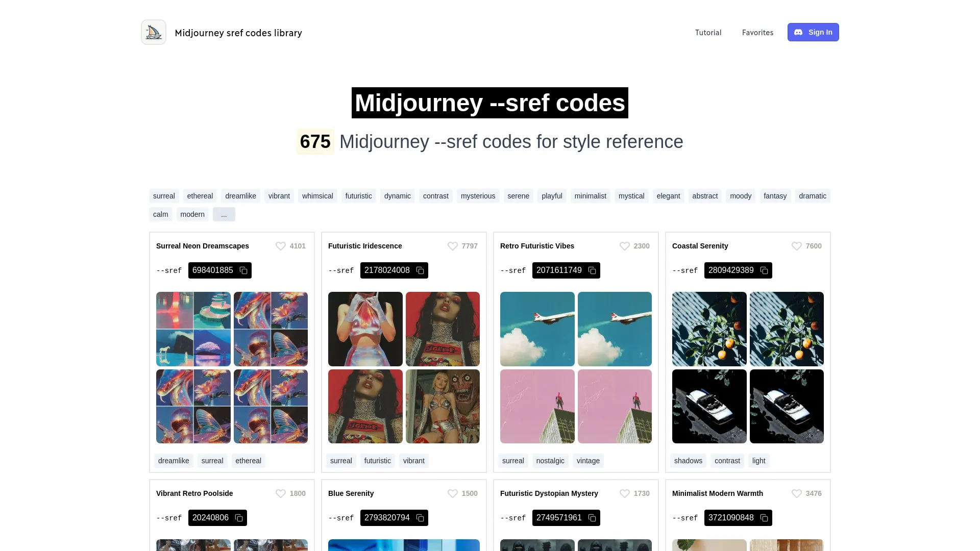The width and height of the screenshot is (980, 551).
Task: Toggle favorite on Futuristic Iridescence
Action: 452,245
